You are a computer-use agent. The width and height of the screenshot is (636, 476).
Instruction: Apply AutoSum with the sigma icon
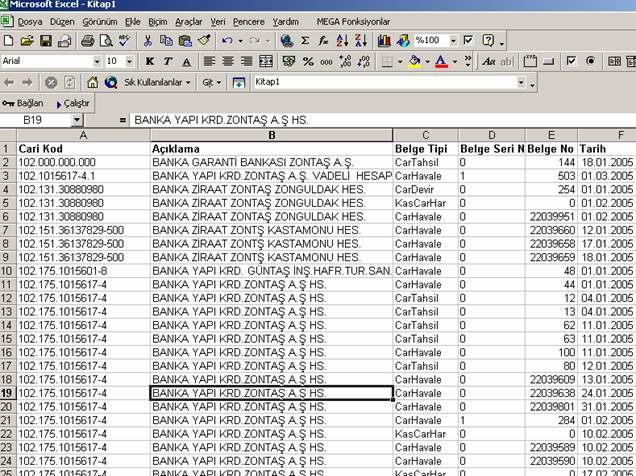(x=305, y=41)
